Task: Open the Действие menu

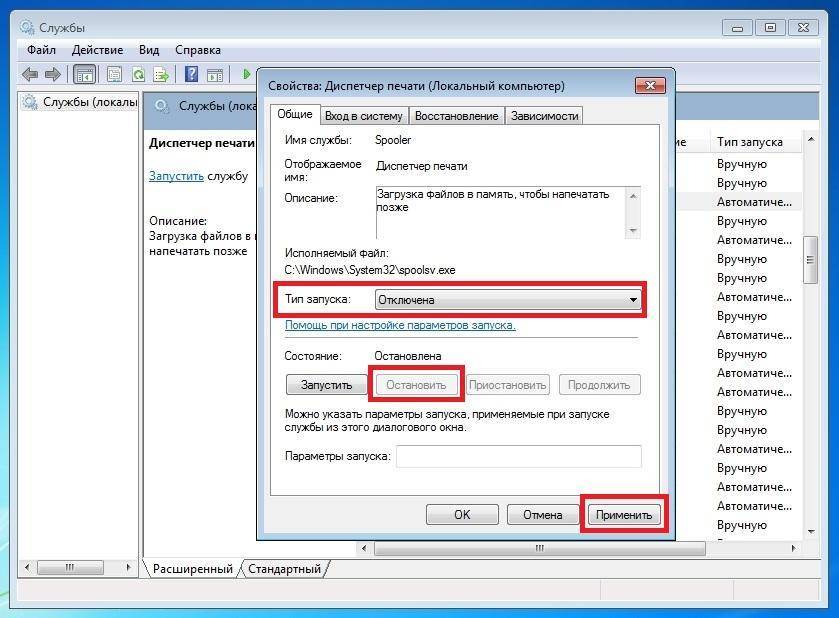Action: coord(97,50)
